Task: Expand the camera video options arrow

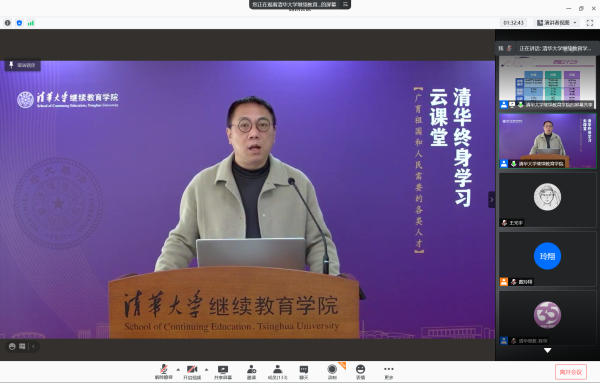Action: point(206,369)
